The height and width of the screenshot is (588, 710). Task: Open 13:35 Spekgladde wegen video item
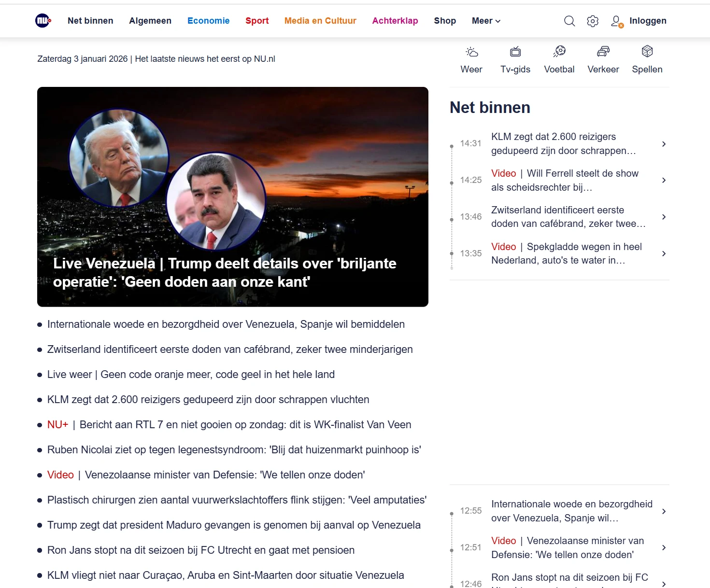click(x=559, y=253)
